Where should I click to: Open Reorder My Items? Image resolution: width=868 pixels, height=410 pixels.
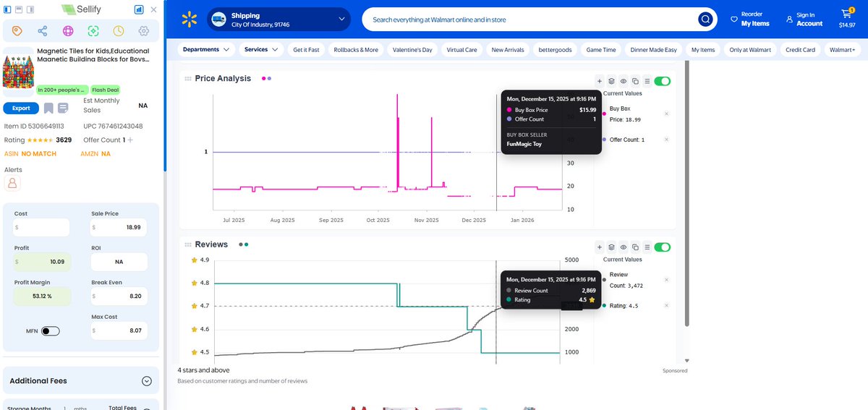point(750,20)
